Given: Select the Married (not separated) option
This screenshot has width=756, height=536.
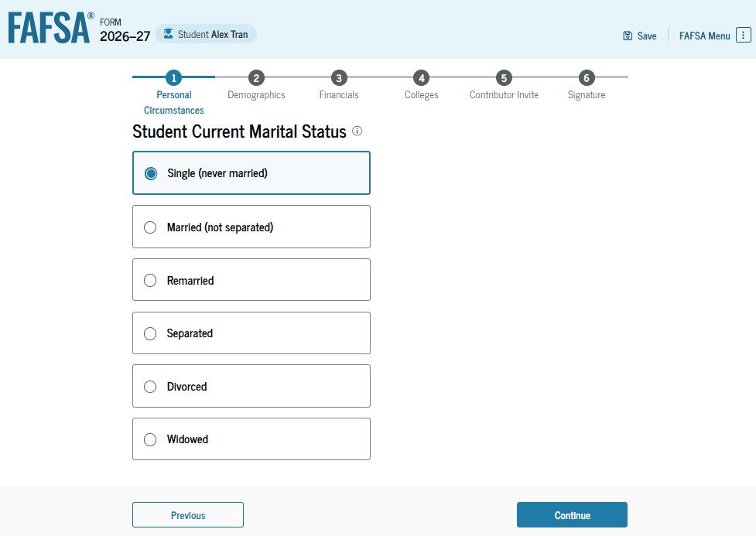Looking at the screenshot, I should pyautogui.click(x=251, y=227).
